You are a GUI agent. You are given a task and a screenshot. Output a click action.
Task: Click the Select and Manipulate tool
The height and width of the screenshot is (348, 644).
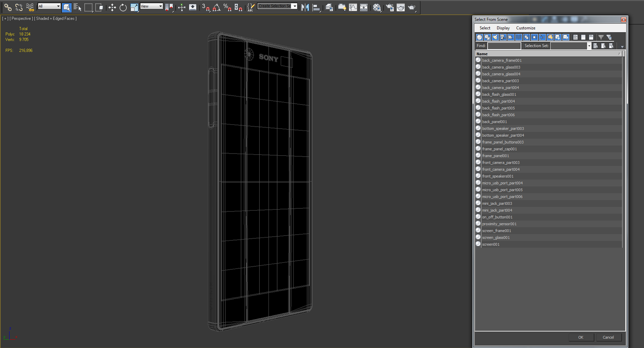point(182,7)
